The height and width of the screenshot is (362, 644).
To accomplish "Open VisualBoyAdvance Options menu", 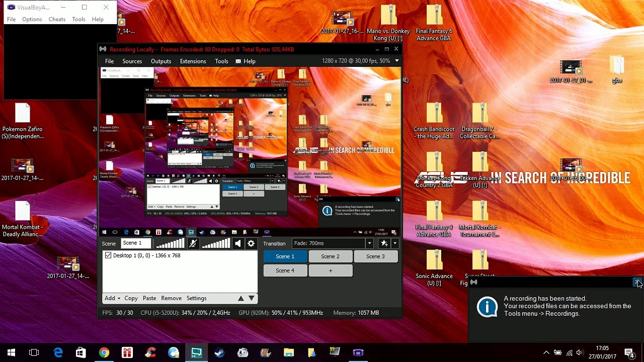I will click(32, 20).
